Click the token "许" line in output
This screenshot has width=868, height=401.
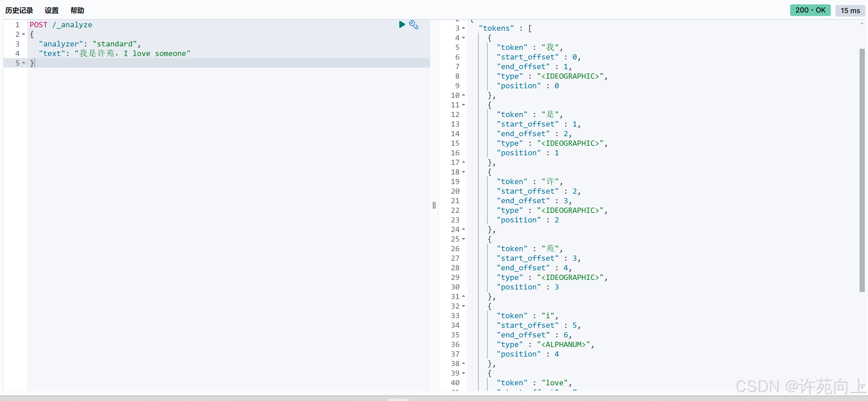[529, 181]
